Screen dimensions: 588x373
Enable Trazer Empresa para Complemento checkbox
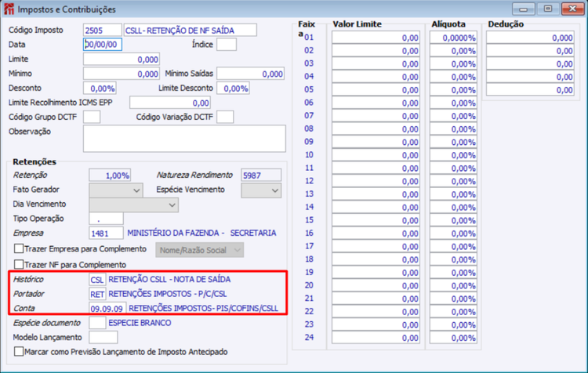(19, 249)
